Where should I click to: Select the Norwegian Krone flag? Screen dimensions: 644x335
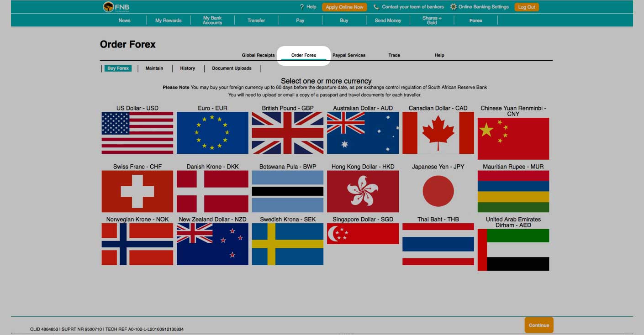137,244
